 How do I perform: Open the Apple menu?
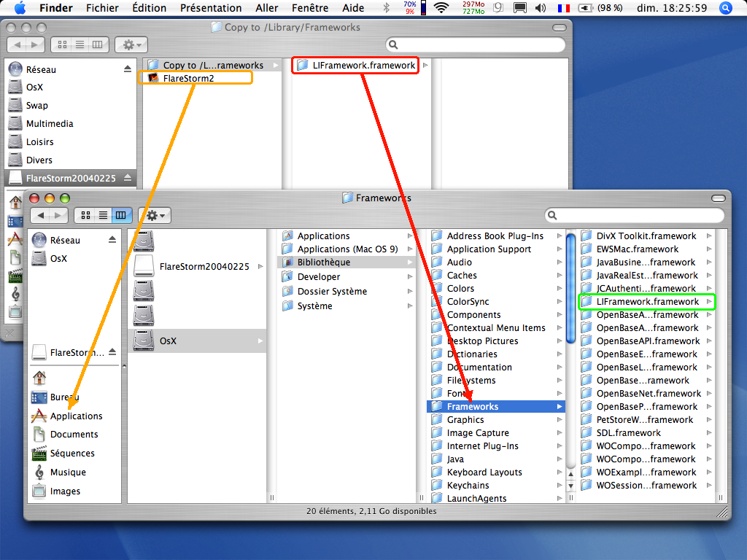coord(20,7)
